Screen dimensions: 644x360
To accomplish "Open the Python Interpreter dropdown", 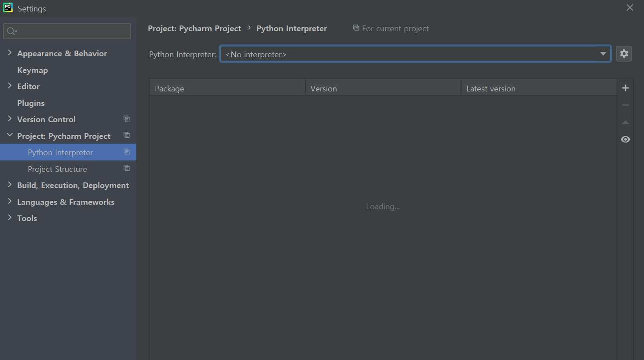I will (415, 54).
